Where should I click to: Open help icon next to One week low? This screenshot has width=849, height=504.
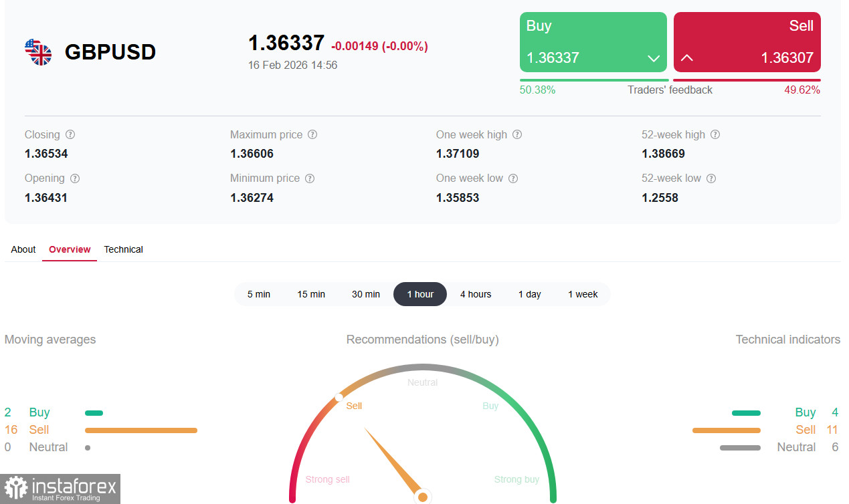click(x=513, y=178)
